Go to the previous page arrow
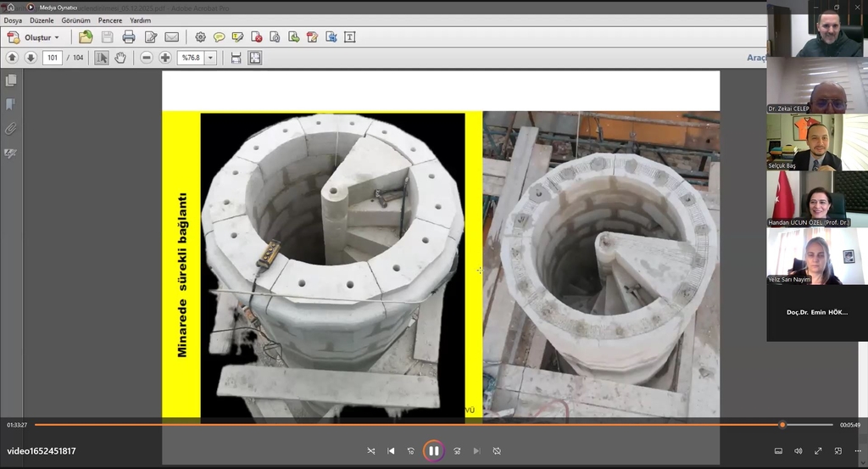Image resolution: width=868 pixels, height=469 pixels. pyautogui.click(x=12, y=58)
